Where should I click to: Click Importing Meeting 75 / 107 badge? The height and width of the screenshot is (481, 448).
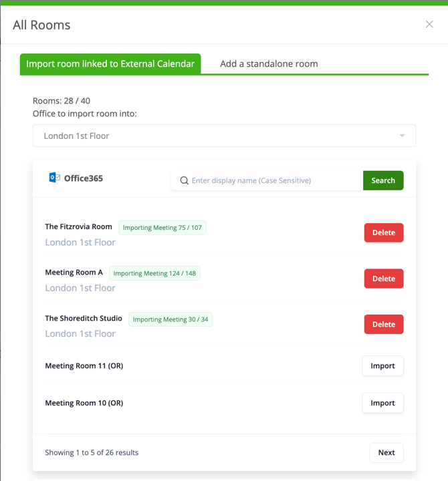[x=162, y=228]
